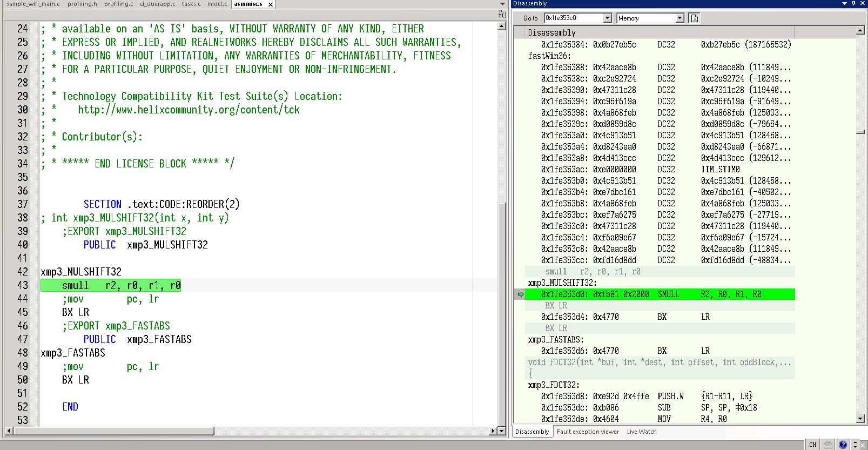Switch to the tasks.c tab

(x=191, y=4)
